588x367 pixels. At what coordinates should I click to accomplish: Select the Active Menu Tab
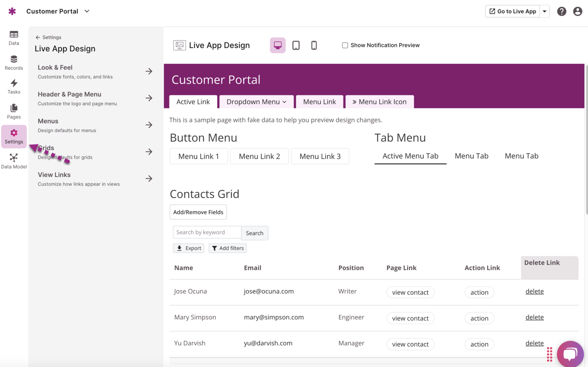pos(410,156)
